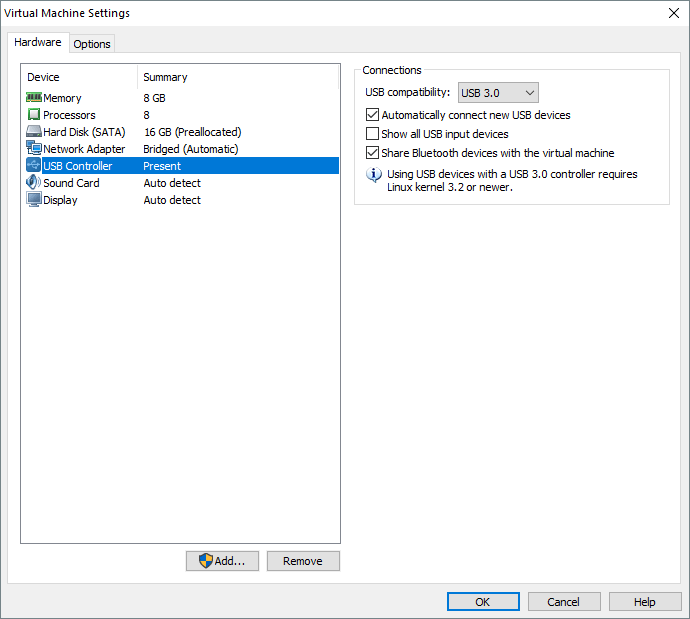Open the USB compatibility dropdown
The height and width of the screenshot is (619, 690).
(x=498, y=93)
